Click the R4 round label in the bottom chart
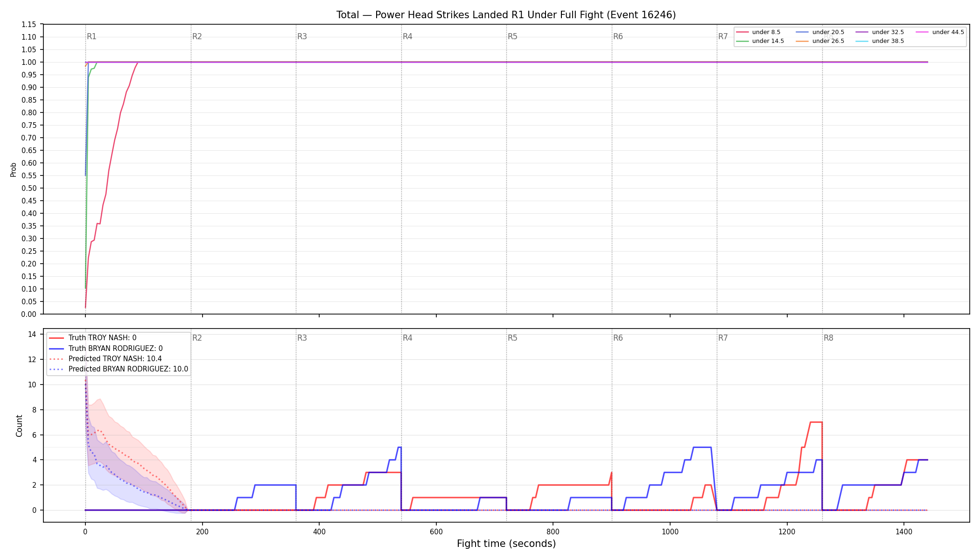 click(x=407, y=338)
